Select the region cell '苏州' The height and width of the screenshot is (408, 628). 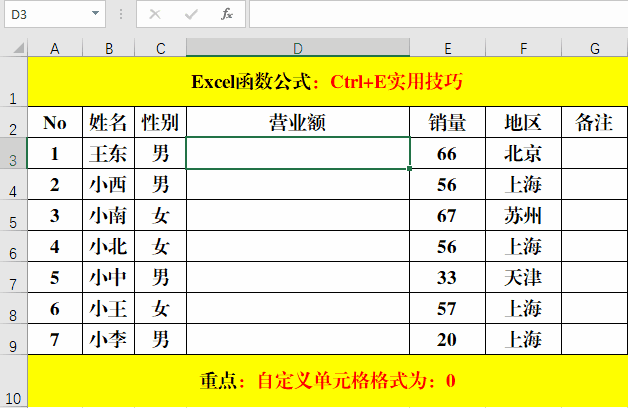[523, 215]
